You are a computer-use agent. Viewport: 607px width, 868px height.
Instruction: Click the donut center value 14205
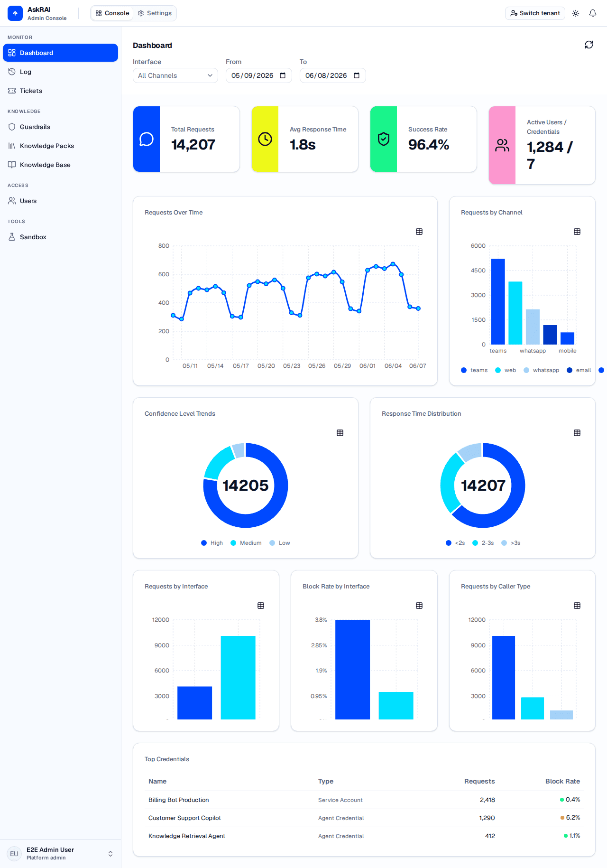coord(246,485)
